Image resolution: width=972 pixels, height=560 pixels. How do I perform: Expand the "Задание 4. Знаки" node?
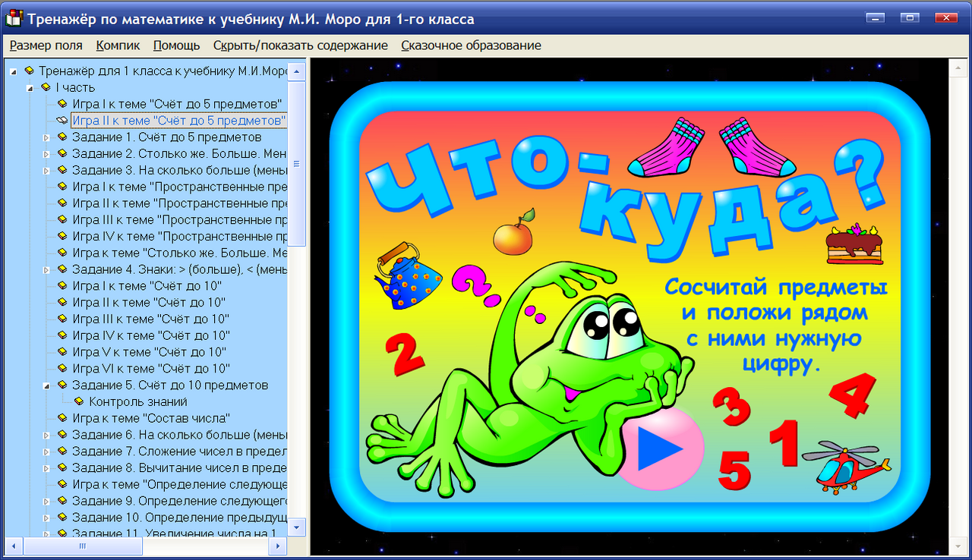pyautogui.click(x=46, y=269)
